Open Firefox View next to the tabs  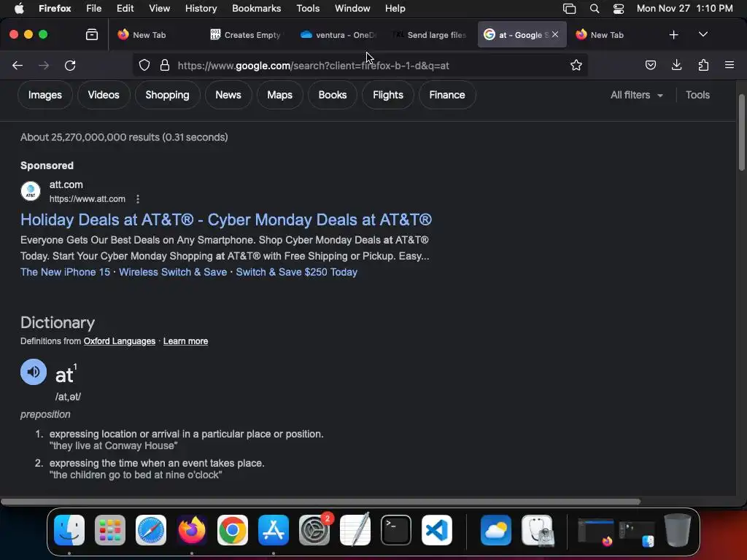(92, 35)
